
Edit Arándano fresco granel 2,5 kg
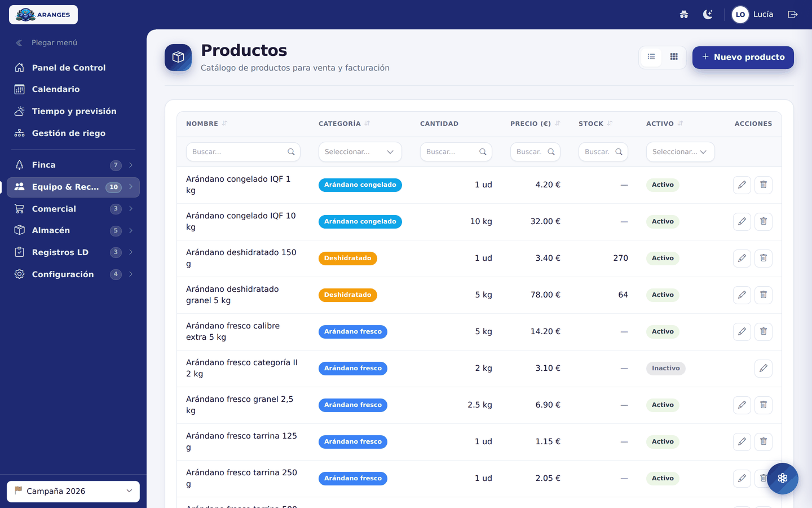click(x=742, y=405)
